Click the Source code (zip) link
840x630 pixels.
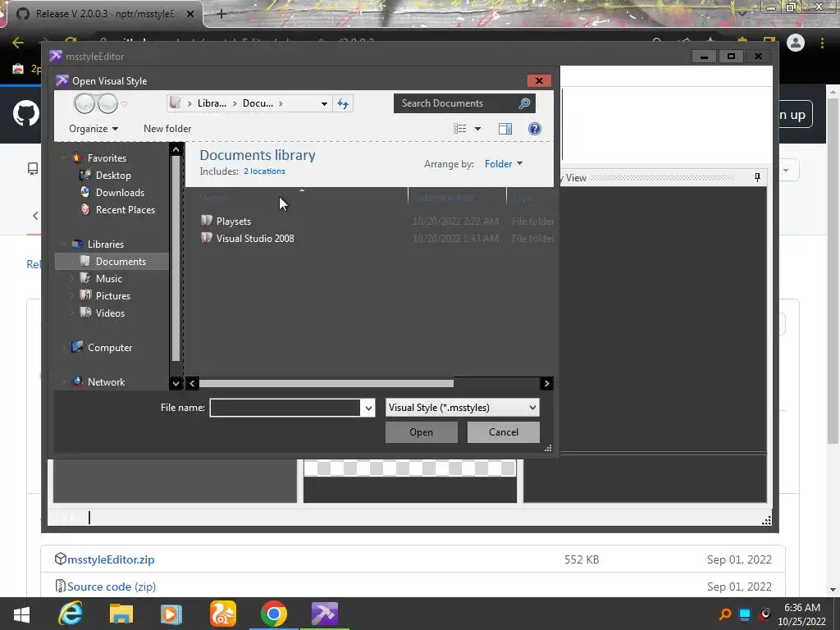point(112,587)
